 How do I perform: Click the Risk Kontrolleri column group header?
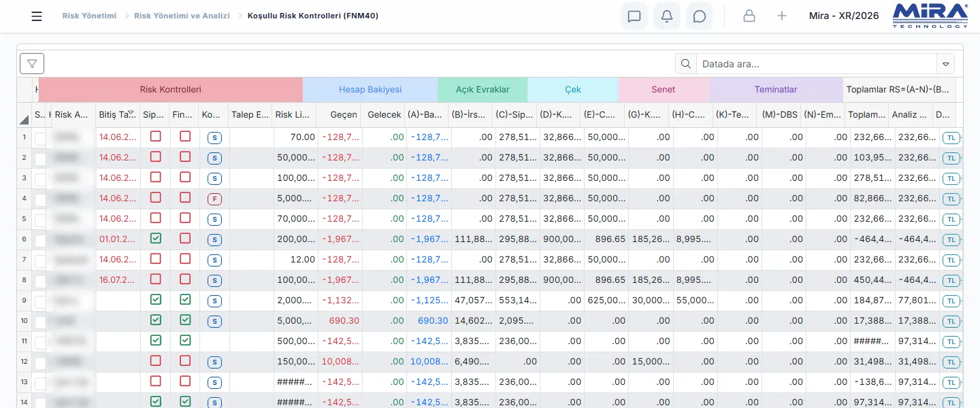point(171,89)
